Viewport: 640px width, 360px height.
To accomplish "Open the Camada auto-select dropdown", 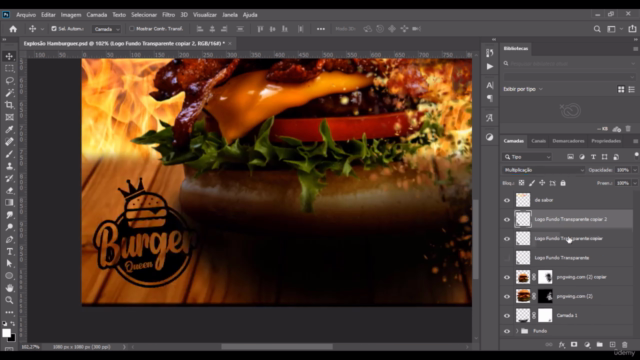I will click(x=107, y=29).
